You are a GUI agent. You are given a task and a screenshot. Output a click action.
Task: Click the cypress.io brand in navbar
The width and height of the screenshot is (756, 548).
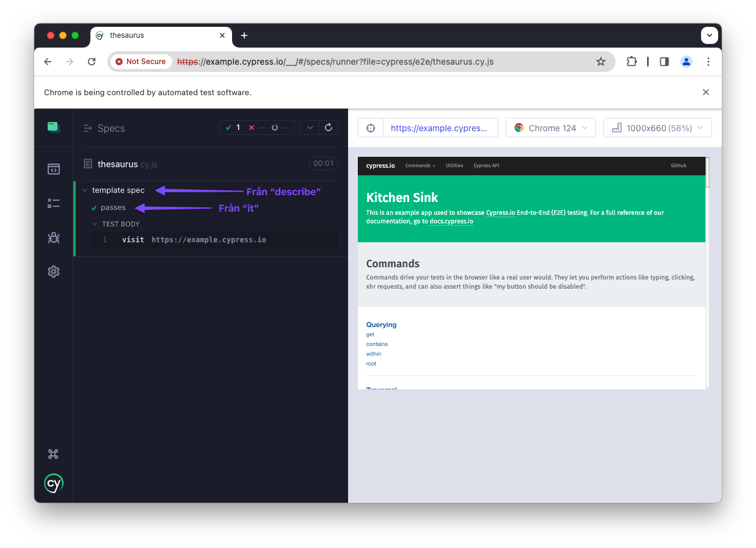tap(380, 165)
